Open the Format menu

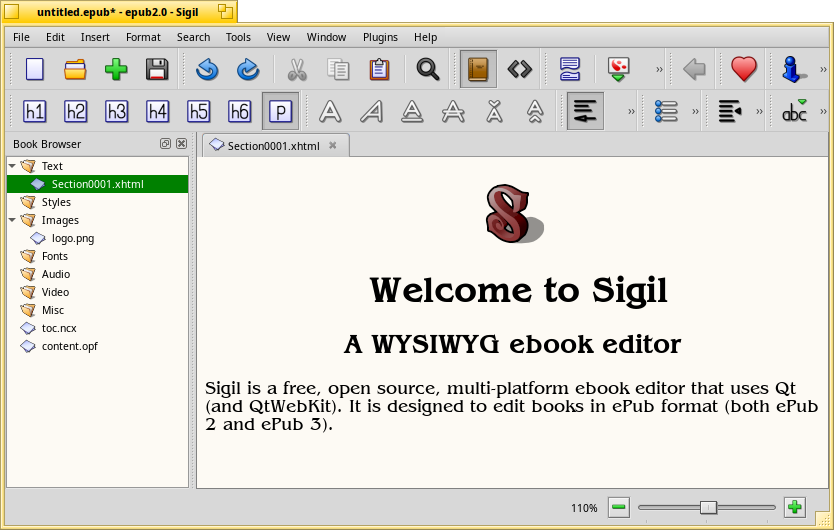143,37
